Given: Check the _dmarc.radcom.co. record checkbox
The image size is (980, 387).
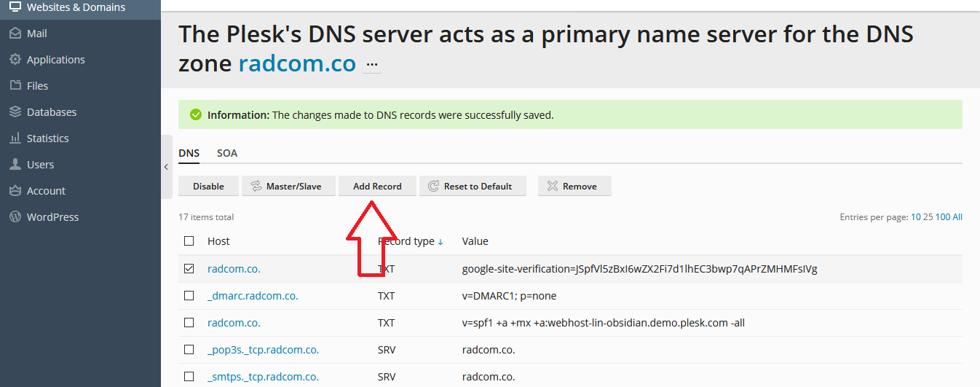Looking at the screenshot, I should click(x=189, y=296).
